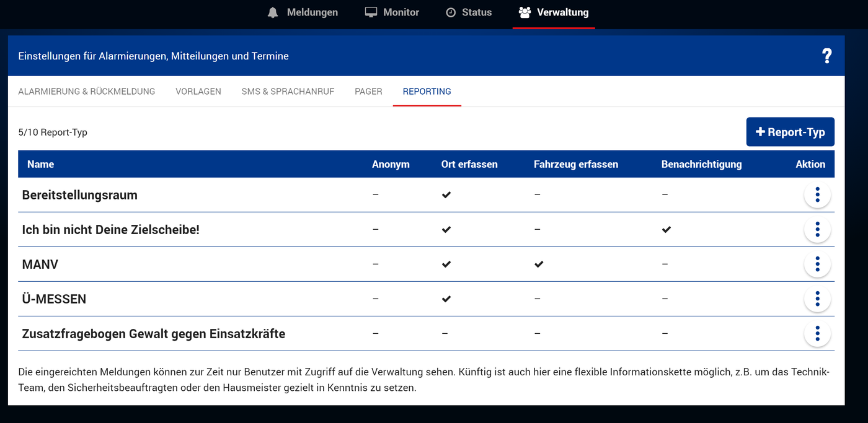Open the actions menu for Bereitstellungsraum
This screenshot has width=868, height=423.
[817, 194]
